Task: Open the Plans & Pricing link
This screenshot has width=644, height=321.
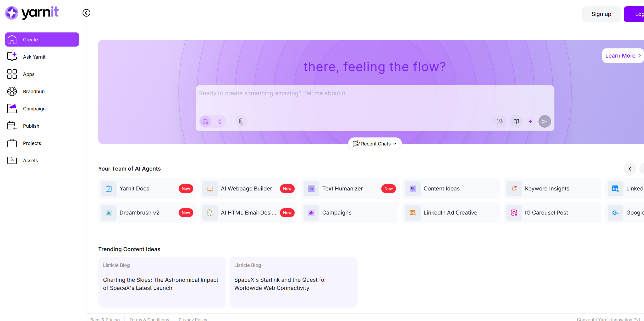Action: (x=104, y=319)
